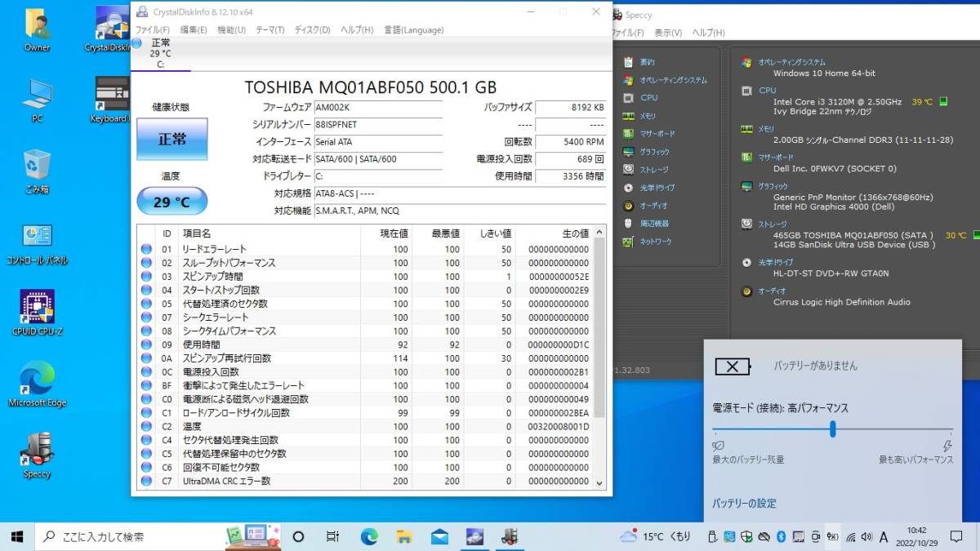Click the Windows Start button
The height and width of the screenshot is (551, 980).
click(17, 536)
